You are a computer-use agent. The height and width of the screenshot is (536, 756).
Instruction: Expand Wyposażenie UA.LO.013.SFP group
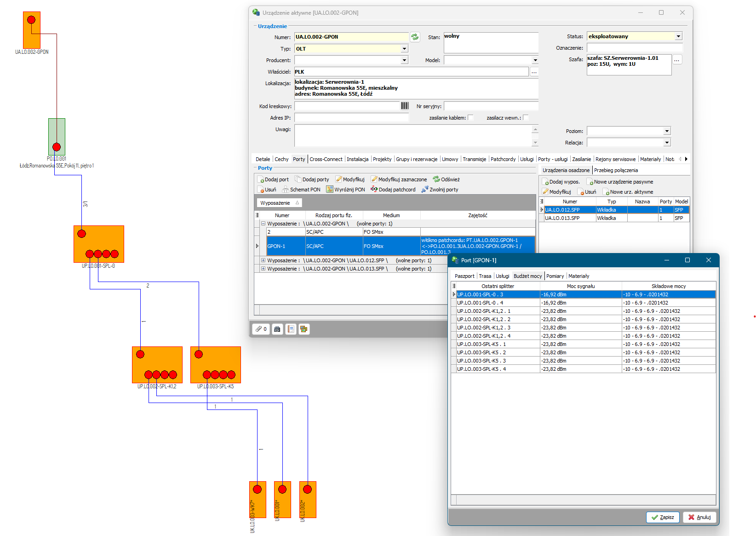[263, 269]
